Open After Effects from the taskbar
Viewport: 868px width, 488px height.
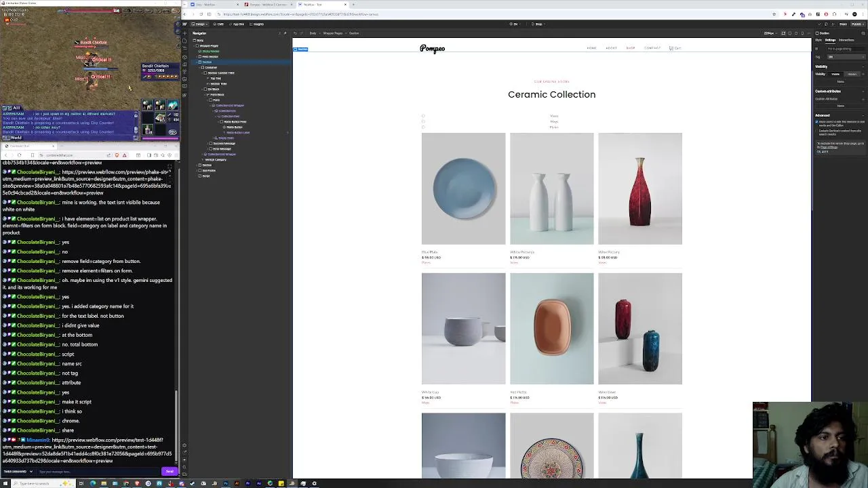[x=259, y=483]
